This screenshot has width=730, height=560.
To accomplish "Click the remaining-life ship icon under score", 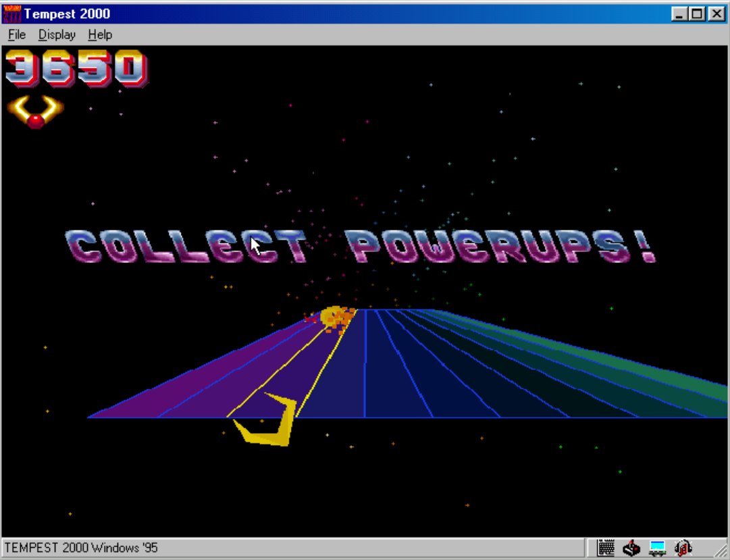I will coord(35,111).
